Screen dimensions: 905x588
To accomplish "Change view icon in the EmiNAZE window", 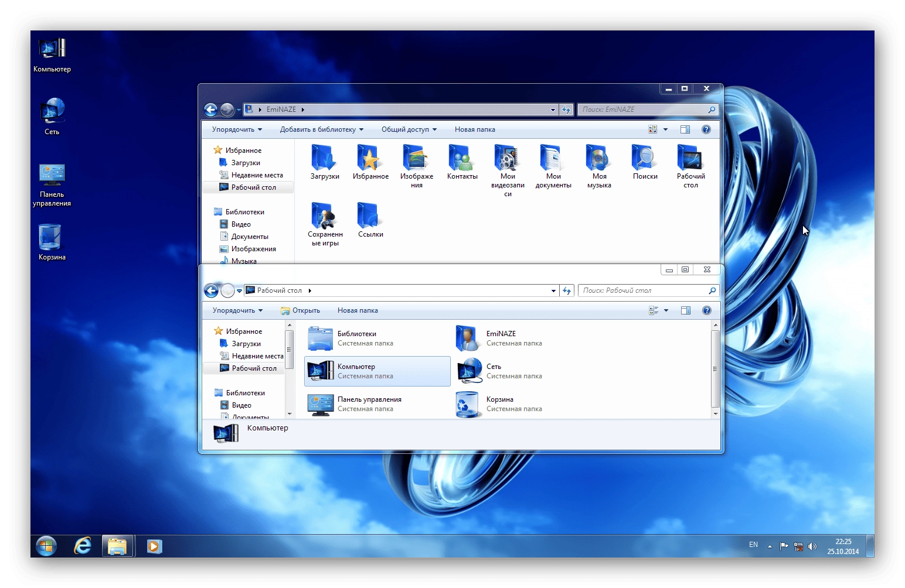I will [653, 129].
